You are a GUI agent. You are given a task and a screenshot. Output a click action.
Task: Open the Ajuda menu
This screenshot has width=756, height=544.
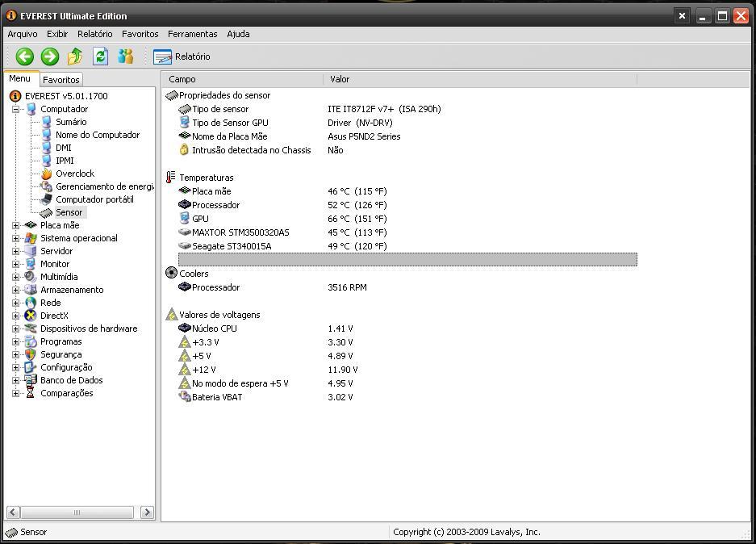point(238,34)
